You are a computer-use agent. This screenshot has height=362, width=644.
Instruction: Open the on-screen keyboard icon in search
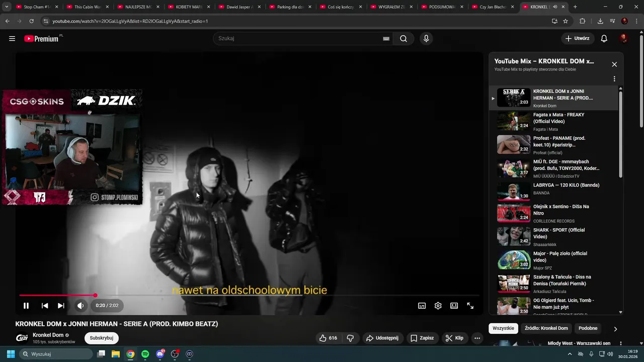(x=386, y=39)
